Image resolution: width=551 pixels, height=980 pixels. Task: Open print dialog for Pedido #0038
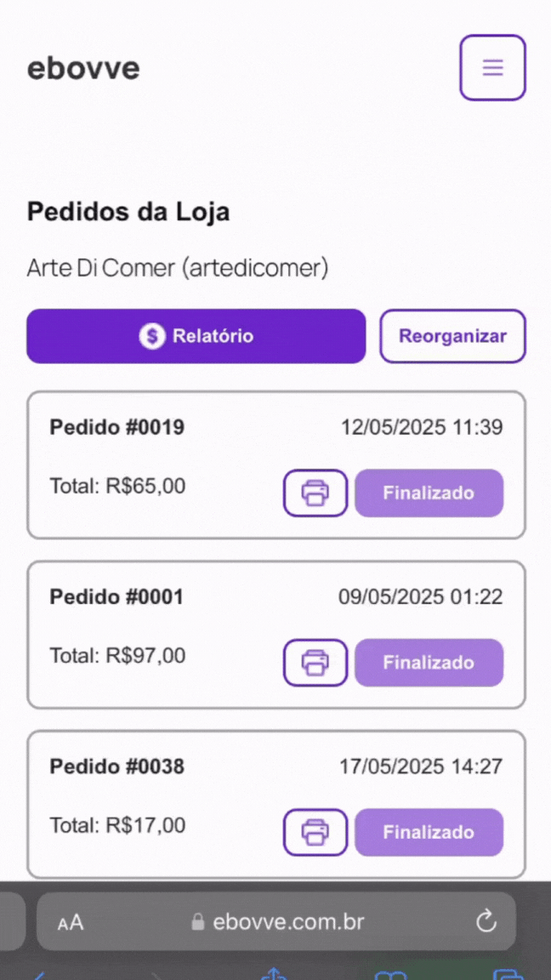315,832
